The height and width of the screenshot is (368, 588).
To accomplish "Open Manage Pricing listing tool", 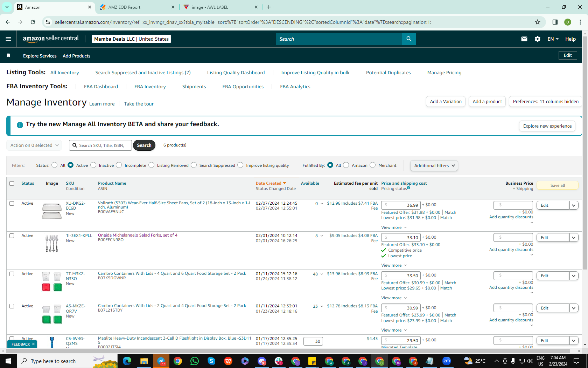I will point(444,73).
